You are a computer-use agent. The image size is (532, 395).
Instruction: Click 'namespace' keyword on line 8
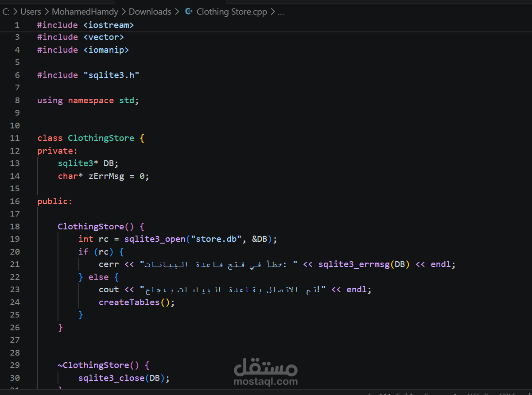click(91, 101)
